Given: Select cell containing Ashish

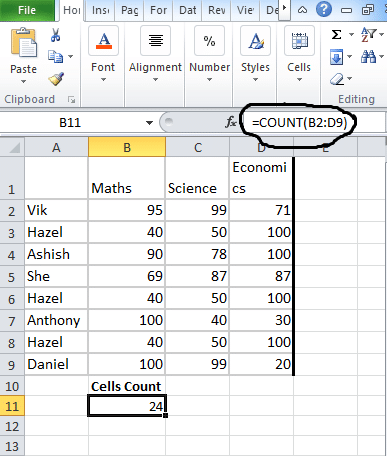Looking at the screenshot, I should 56,254.
